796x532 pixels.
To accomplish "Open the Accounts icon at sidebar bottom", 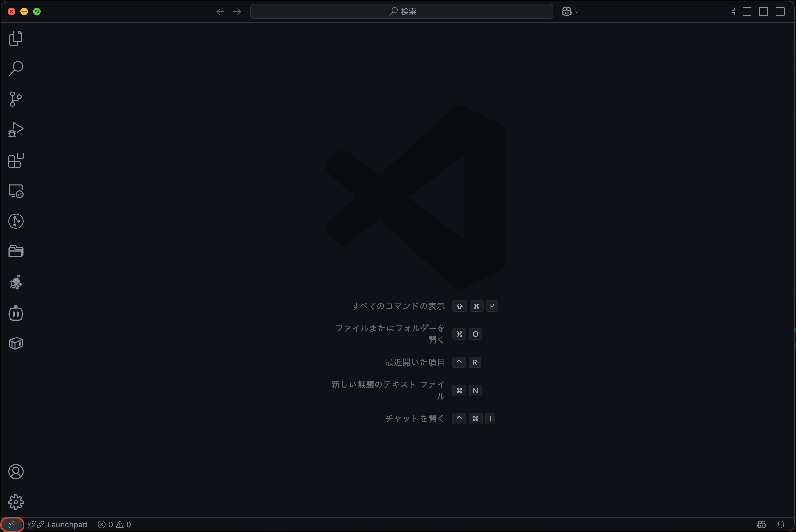I will pos(16,472).
